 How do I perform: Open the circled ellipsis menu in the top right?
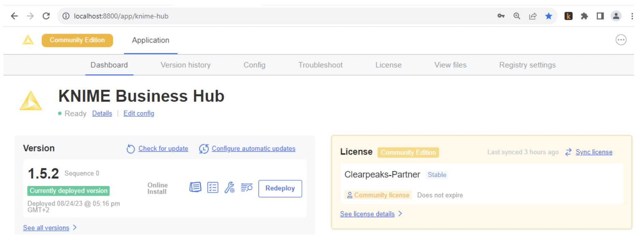pos(621,40)
